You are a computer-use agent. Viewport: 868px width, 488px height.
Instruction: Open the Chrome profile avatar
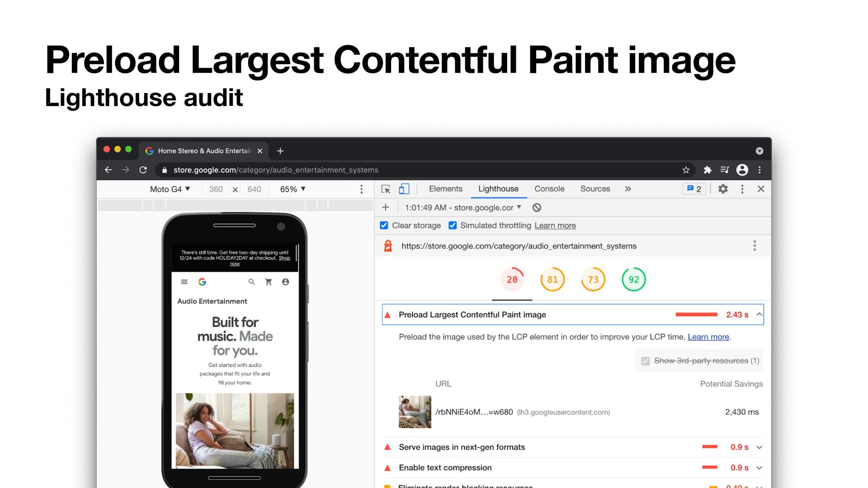pyautogui.click(x=742, y=170)
